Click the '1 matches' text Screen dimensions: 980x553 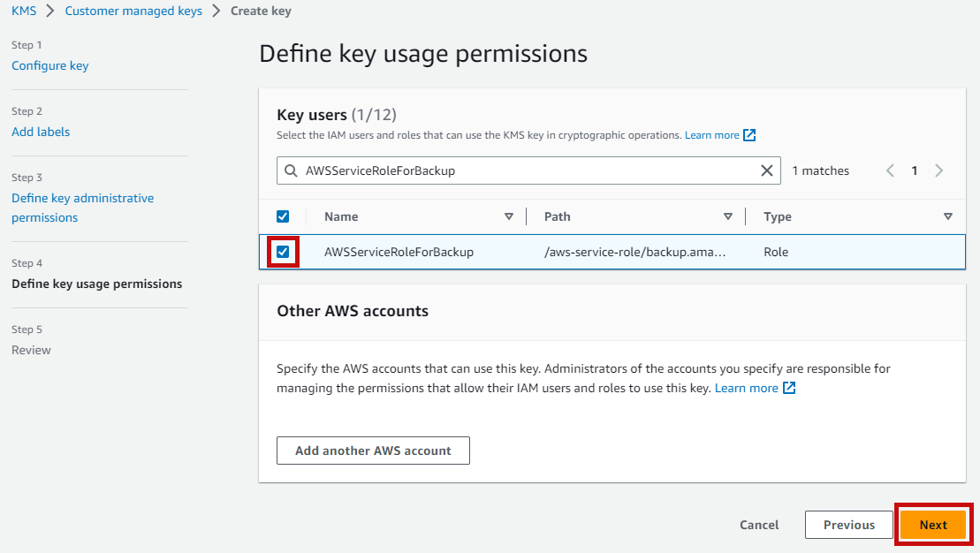(821, 170)
